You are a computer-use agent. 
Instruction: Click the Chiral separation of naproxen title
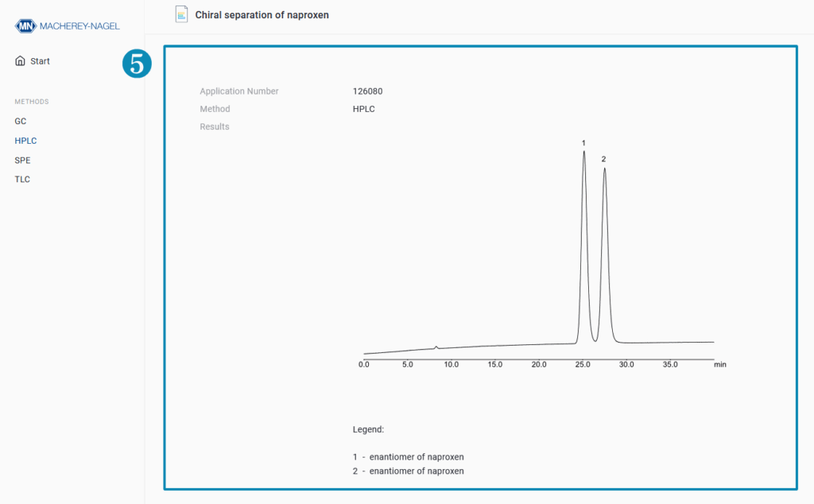(262, 15)
